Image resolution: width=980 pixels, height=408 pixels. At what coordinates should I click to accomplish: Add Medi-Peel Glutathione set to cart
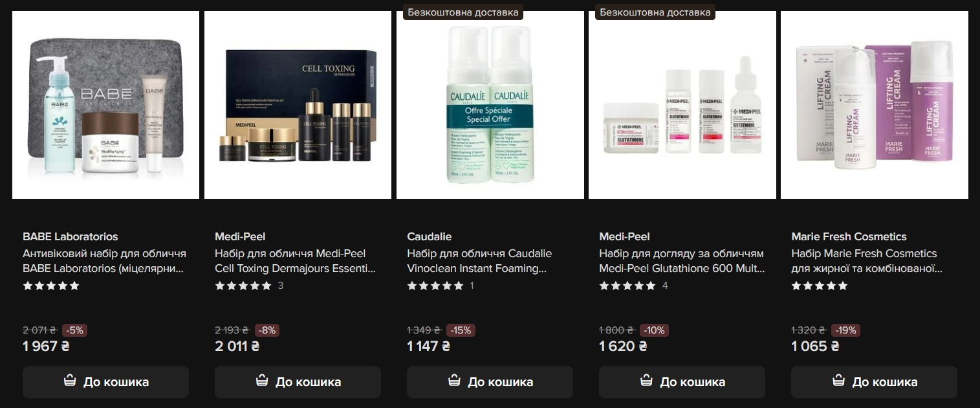[x=682, y=382]
